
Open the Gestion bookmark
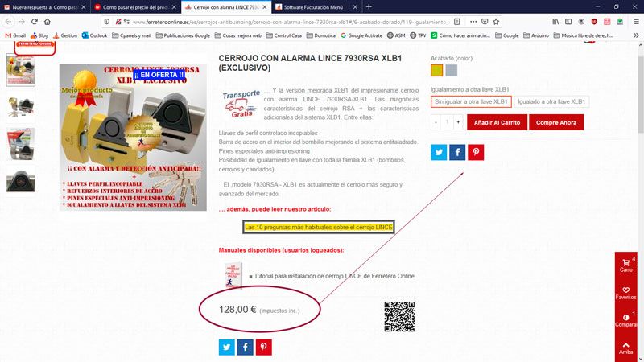click(65, 35)
